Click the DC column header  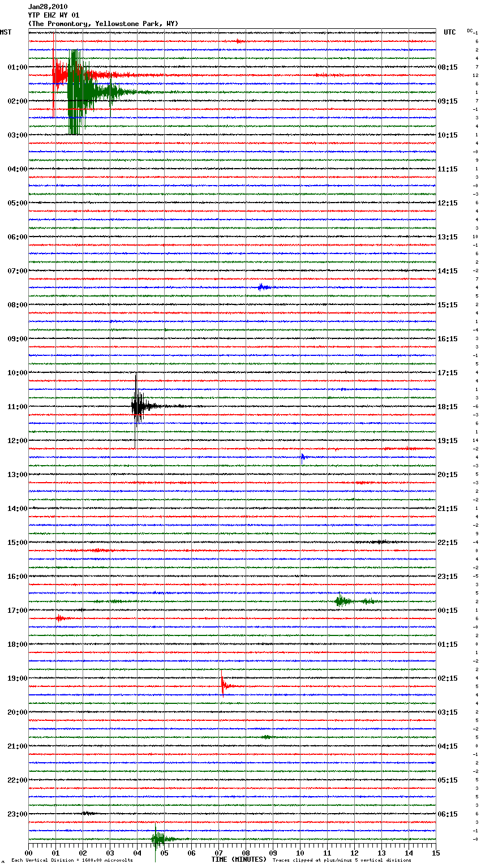point(470,31)
